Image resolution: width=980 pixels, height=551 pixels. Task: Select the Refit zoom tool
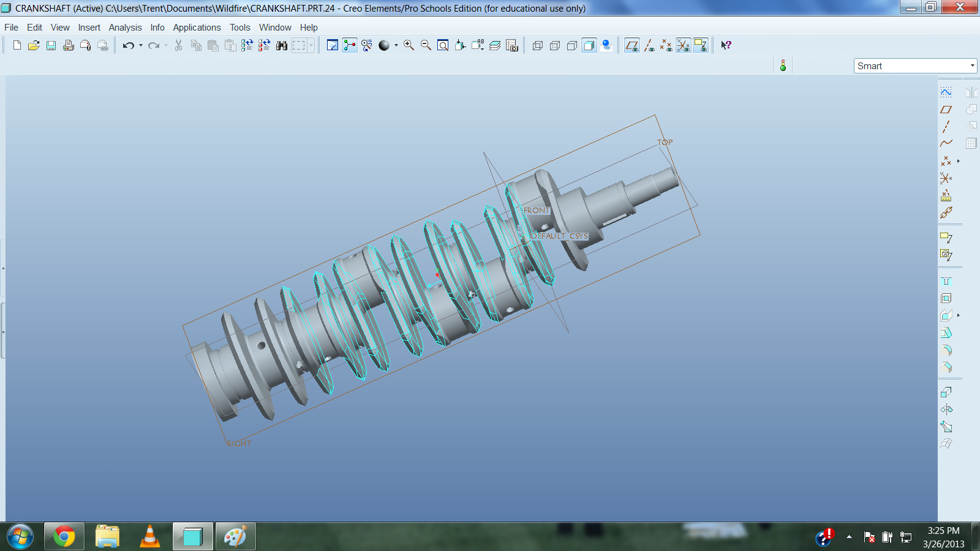(443, 45)
